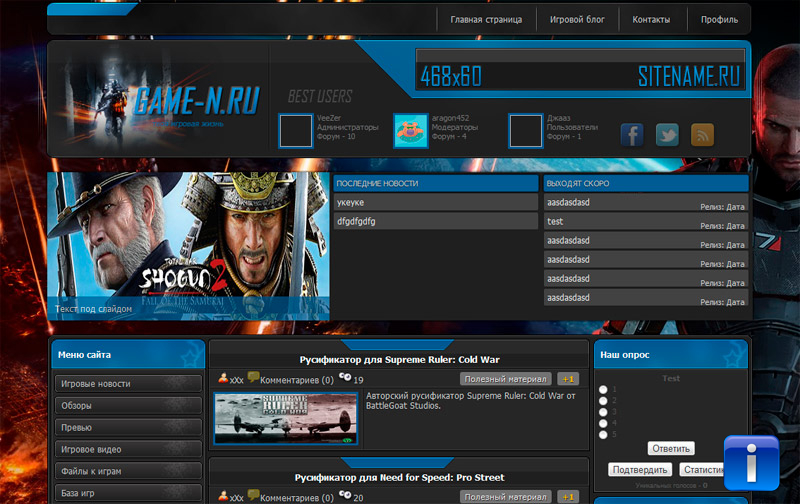
Task: Click the VeeZer username
Action: (329, 118)
